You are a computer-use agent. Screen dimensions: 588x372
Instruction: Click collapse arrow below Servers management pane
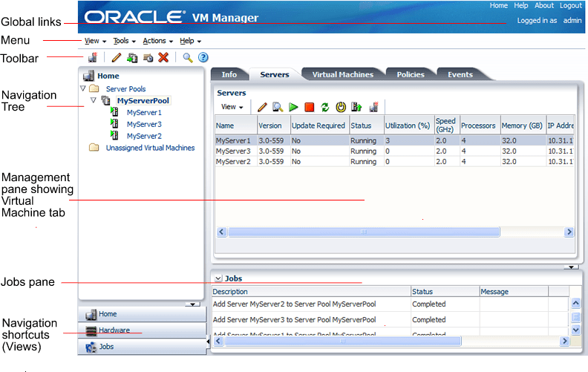pos(571,267)
